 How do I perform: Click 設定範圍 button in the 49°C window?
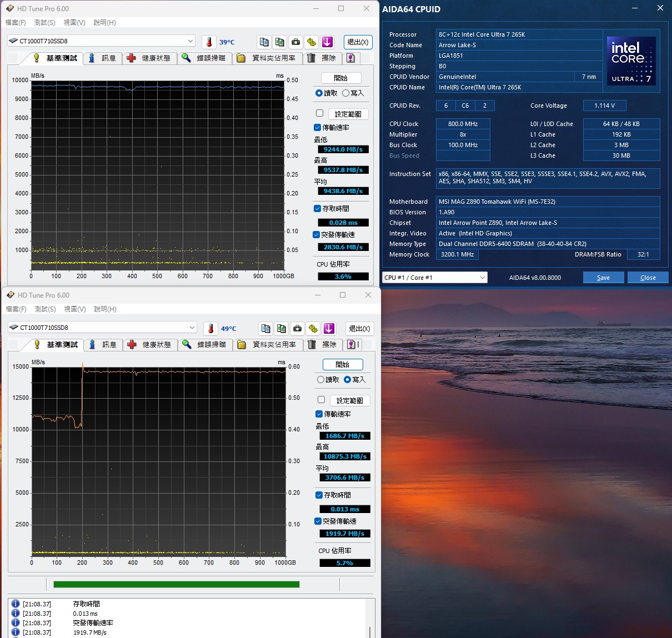349,400
